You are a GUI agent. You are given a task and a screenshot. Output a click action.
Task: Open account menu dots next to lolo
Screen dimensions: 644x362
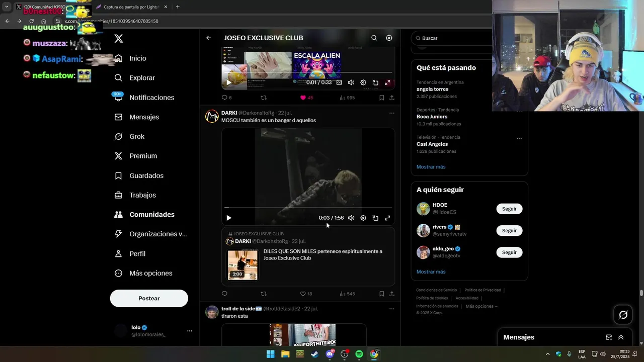[190, 331]
